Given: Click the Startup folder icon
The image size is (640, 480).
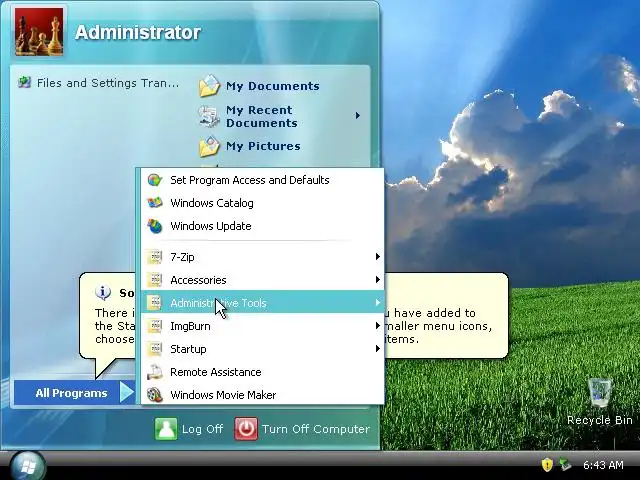Looking at the screenshot, I should 155,349.
